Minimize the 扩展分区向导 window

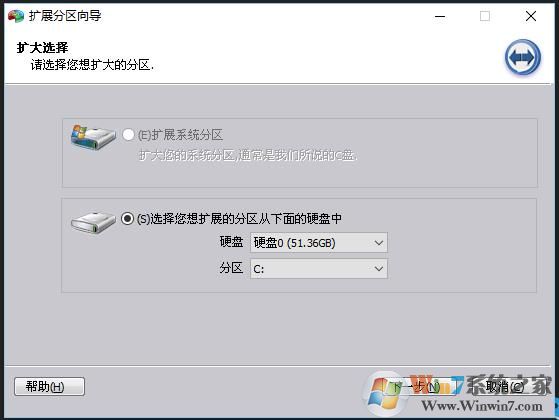[x=440, y=16]
